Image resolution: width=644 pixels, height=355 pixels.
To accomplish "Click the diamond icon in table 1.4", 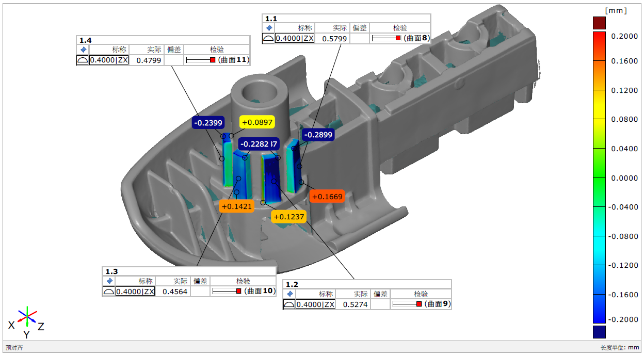I will (x=83, y=50).
